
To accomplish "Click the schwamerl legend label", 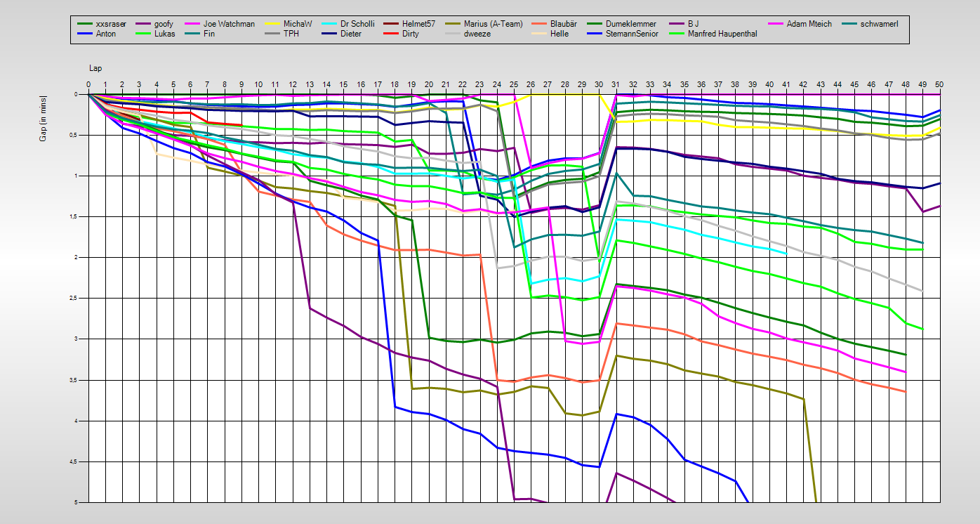I will (x=879, y=24).
